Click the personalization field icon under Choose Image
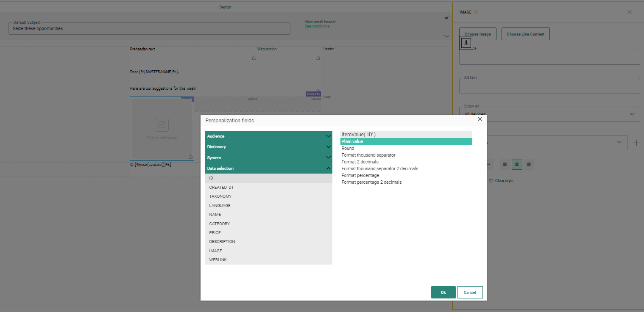The width and height of the screenshot is (644, 312). 466,42
